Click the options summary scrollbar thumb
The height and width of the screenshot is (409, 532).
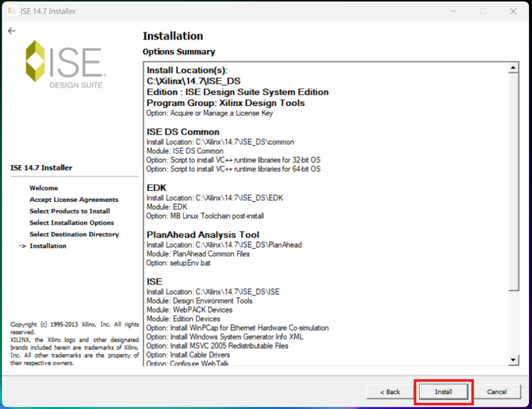point(513,182)
